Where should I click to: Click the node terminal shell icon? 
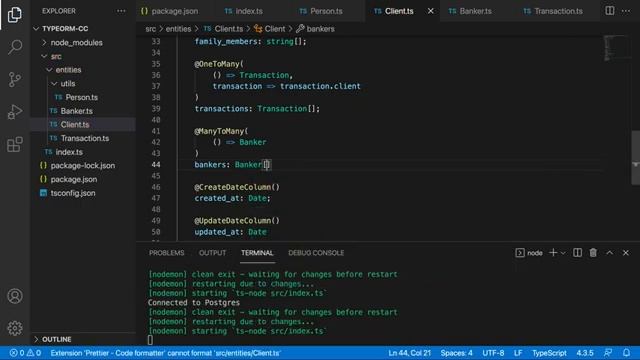pos(520,253)
